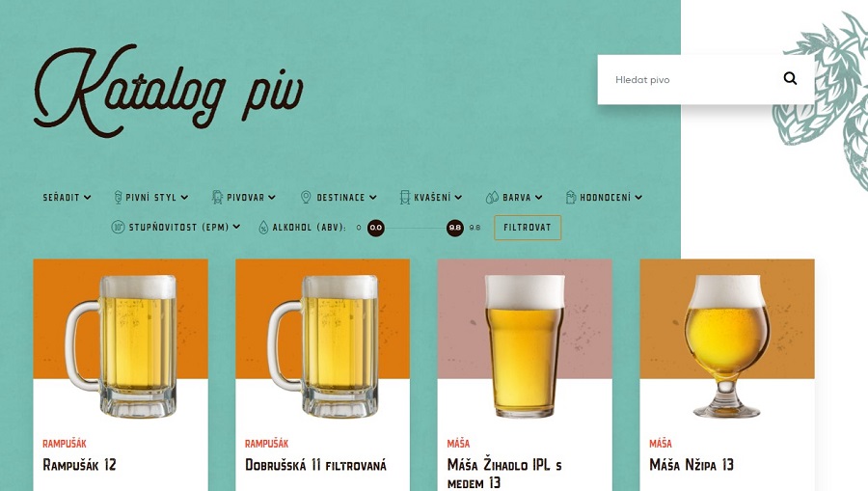The height and width of the screenshot is (491, 868).
Task: Open the Stupňovitost (EPM) dropdown
Action: point(176,227)
